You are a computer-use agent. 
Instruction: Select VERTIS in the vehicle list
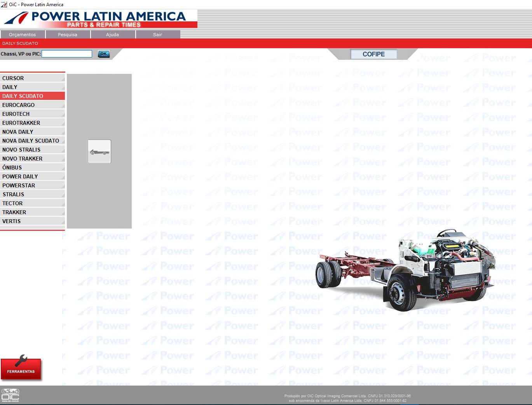pyautogui.click(x=33, y=221)
